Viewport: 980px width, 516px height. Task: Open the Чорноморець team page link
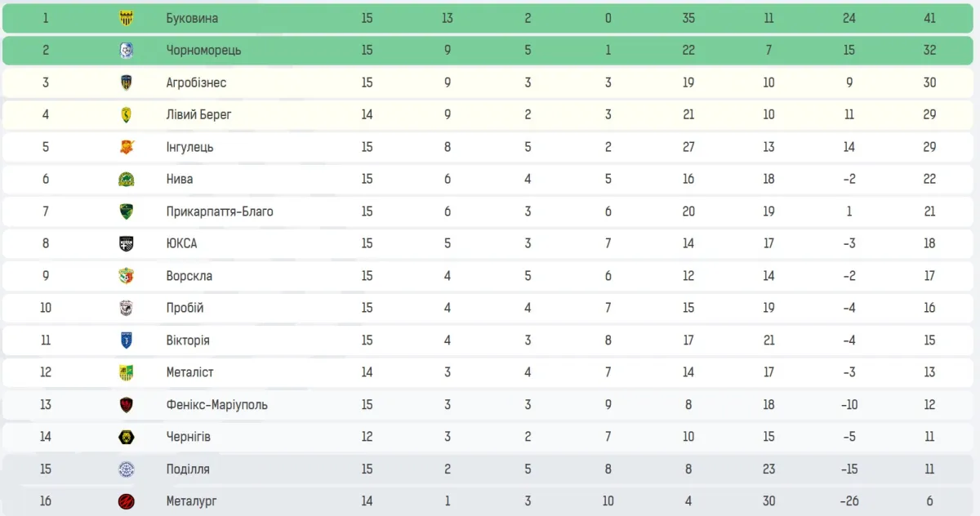(x=203, y=51)
